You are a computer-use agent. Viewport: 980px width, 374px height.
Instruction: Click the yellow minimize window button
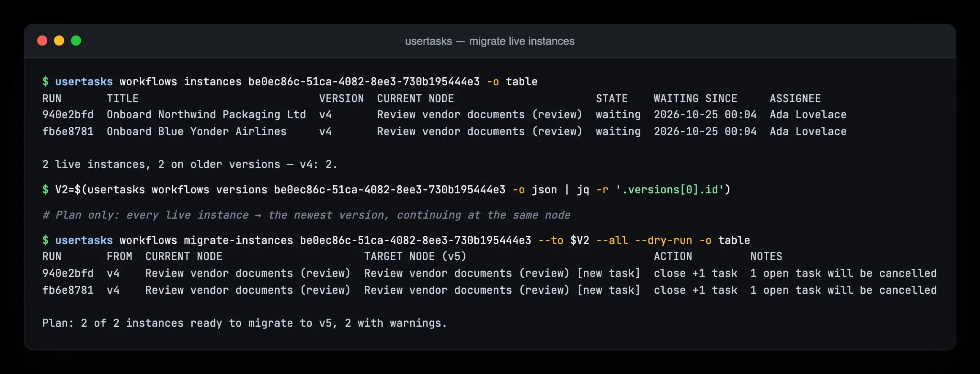(59, 41)
